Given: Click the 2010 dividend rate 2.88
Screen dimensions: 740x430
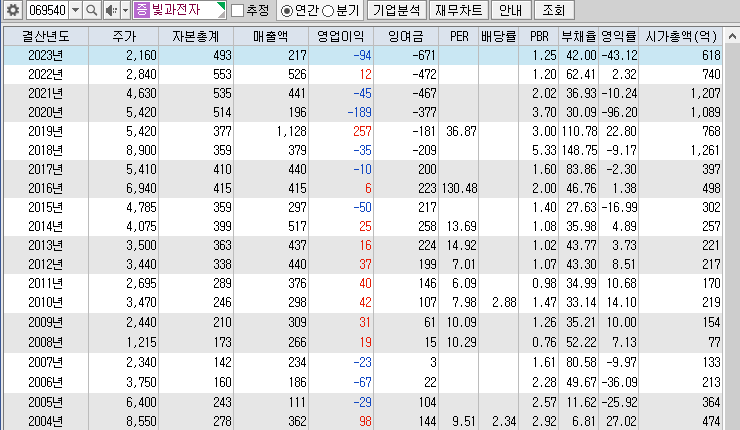Looking at the screenshot, I should (504, 302).
